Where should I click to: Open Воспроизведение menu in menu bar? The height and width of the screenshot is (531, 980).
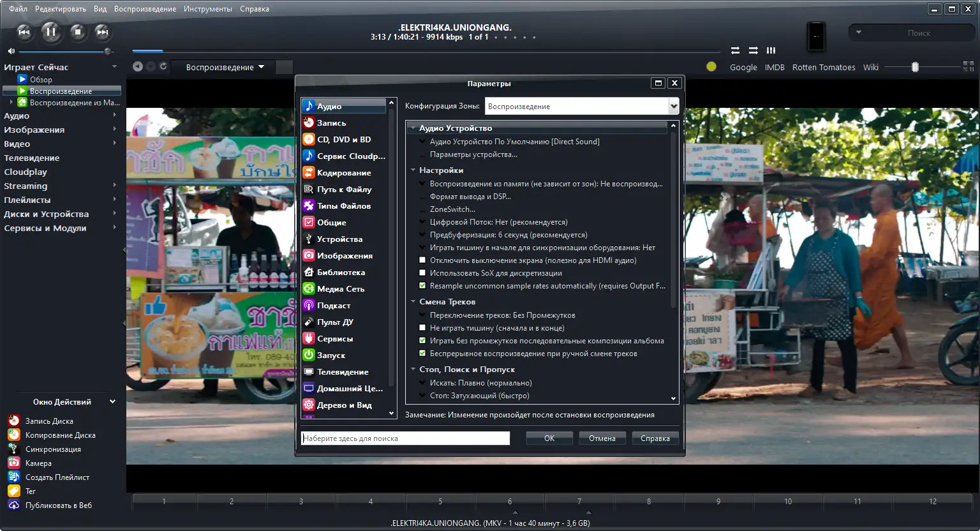point(145,9)
